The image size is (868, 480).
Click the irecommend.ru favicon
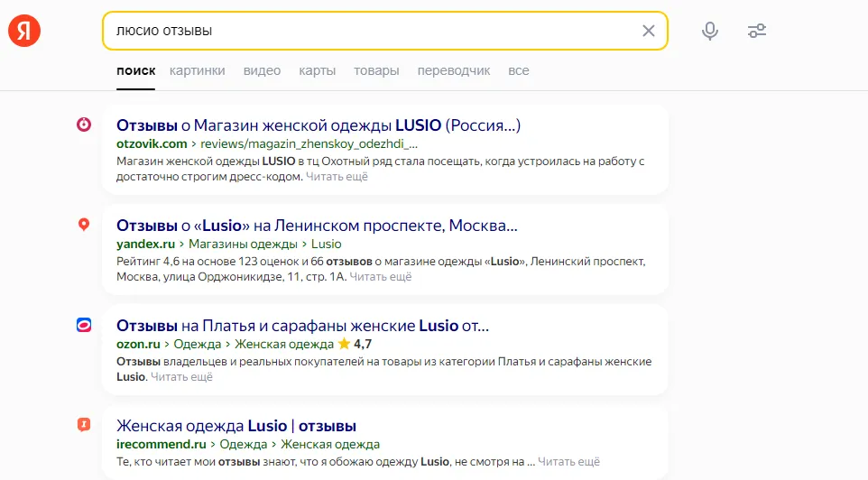pyautogui.click(x=84, y=425)
